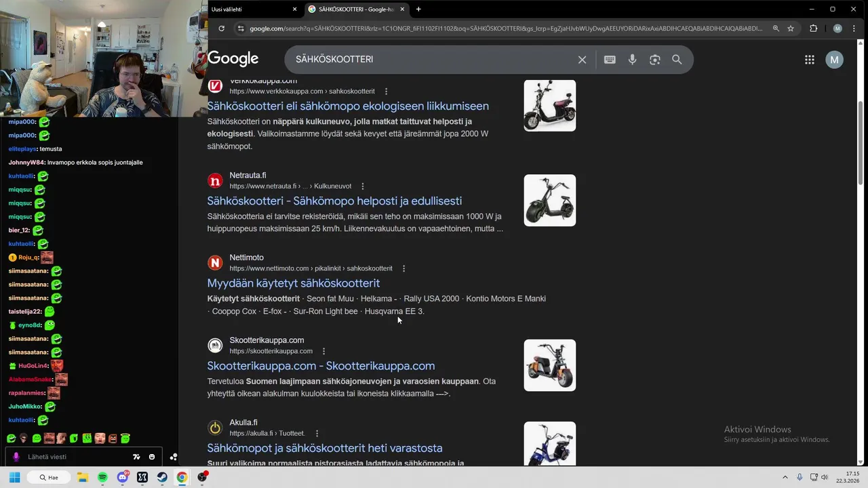This screenshot has width=868, height=488.
Task: Click username JuhoMikko in chat
Action: (x=24, y=407)
